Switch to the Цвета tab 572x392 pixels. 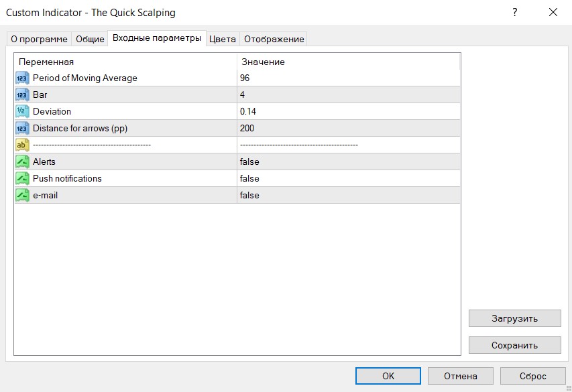(x=222, y=39)
